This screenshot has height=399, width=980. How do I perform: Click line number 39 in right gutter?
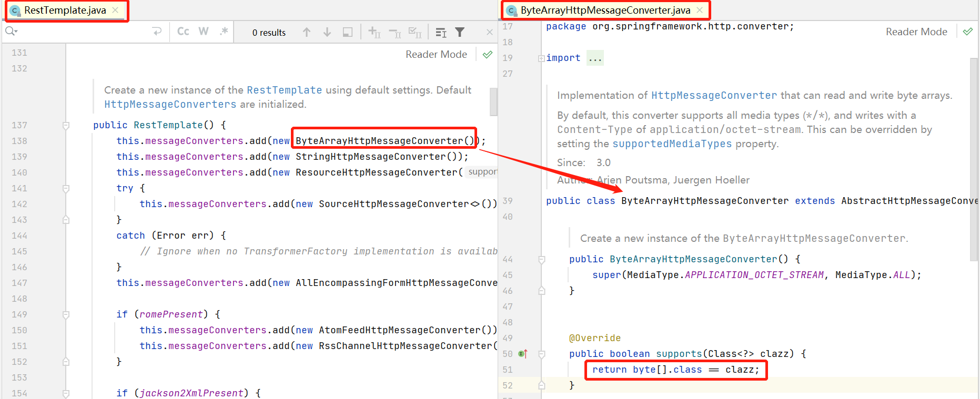[x=508, y=201]
